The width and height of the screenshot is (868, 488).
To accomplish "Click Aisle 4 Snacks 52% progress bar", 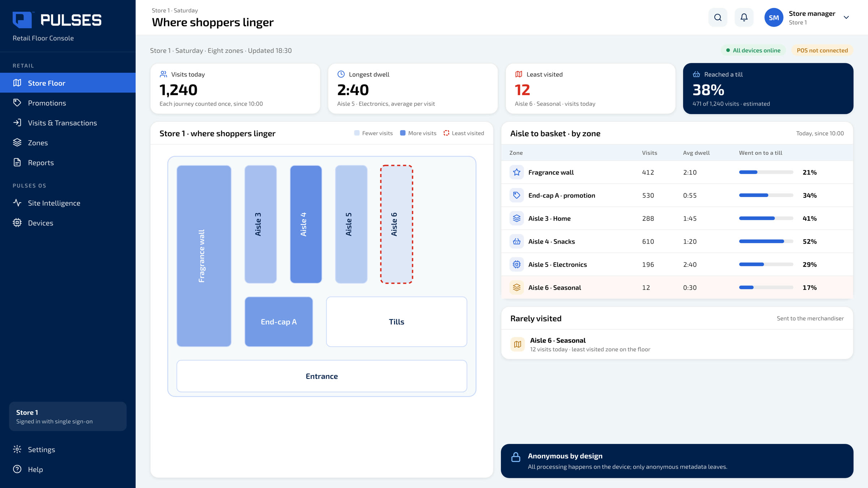I will point(766,241).
